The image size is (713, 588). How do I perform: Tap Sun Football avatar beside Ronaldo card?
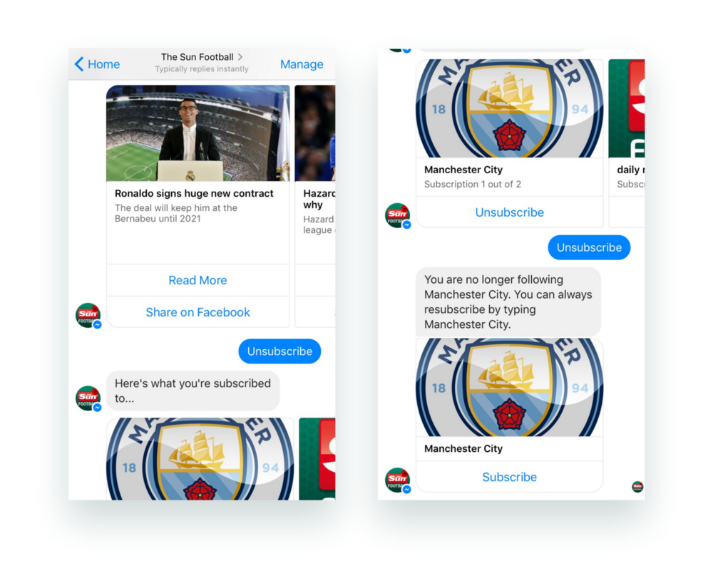88,315
